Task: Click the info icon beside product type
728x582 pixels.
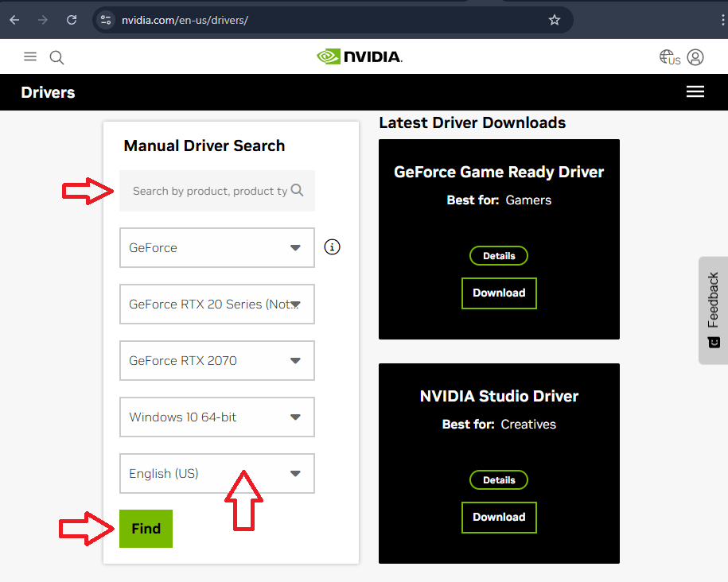Action: point(332,246)
